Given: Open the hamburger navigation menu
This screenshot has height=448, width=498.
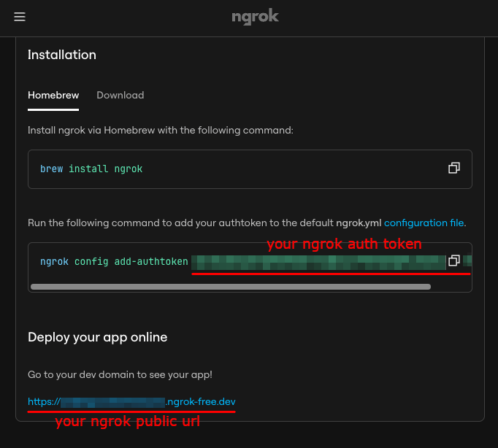Looking at the screenshot, I should click(20, 17).
